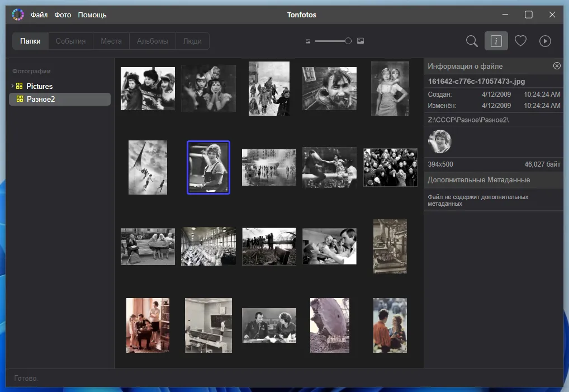Open search with the magnifier icon
This screenshot has width=569, height=392.
pos(471,40)
